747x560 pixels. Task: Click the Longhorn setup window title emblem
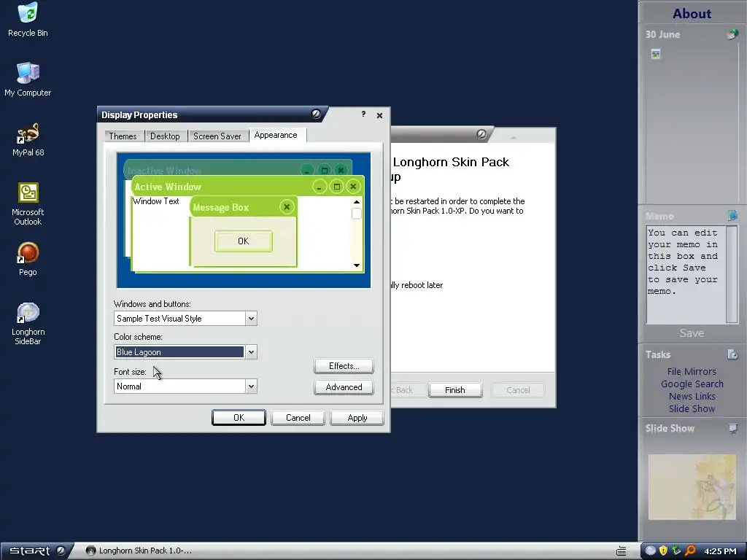481,134
